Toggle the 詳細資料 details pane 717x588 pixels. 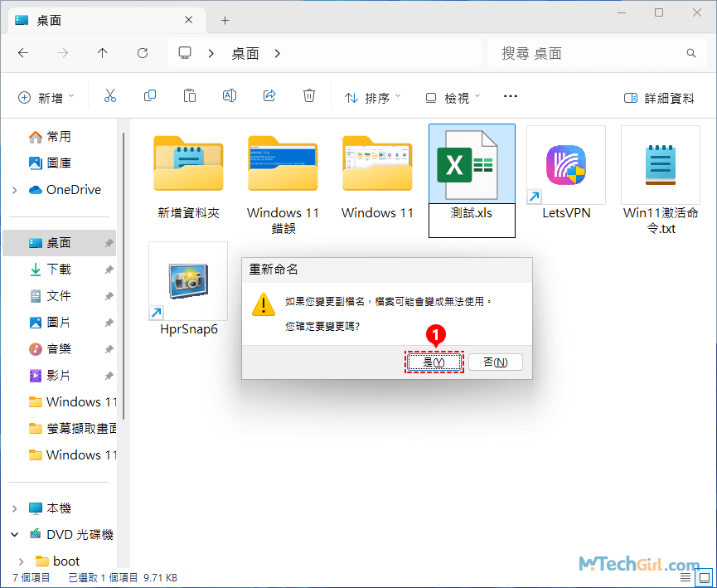(x=659, y=97)
